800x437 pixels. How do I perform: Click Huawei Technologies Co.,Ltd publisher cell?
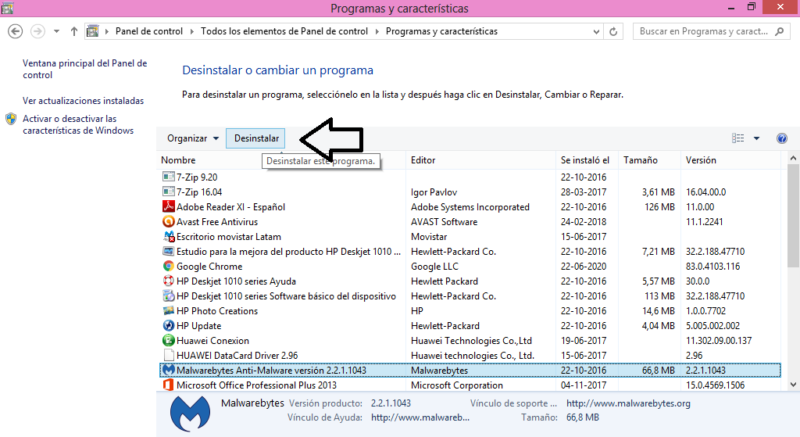(471, 340)
